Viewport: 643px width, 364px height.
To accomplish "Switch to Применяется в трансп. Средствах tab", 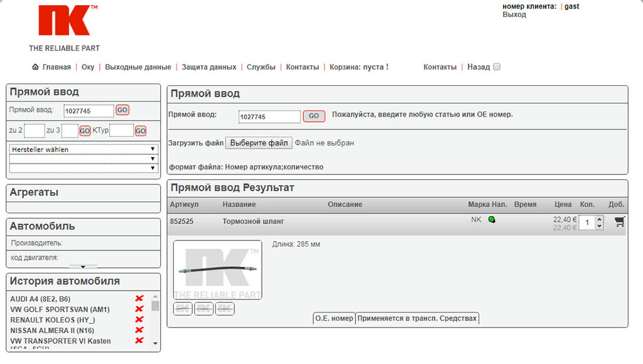I will [x=417, y=319].
